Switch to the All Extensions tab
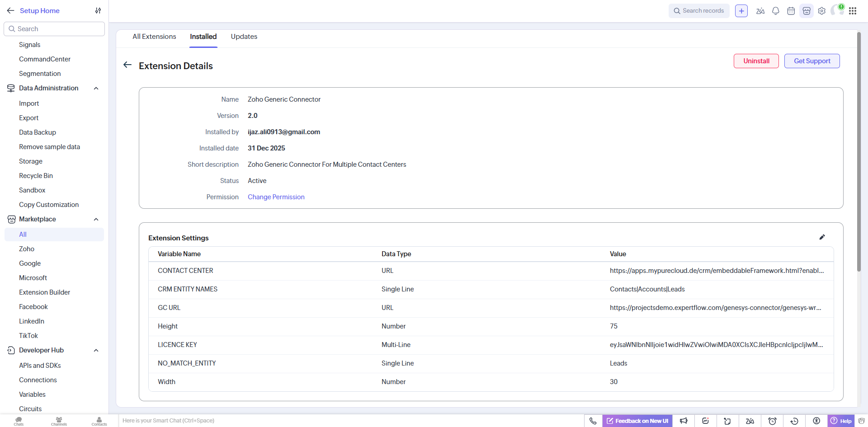The image size is (868, 427). coord(154,37)
